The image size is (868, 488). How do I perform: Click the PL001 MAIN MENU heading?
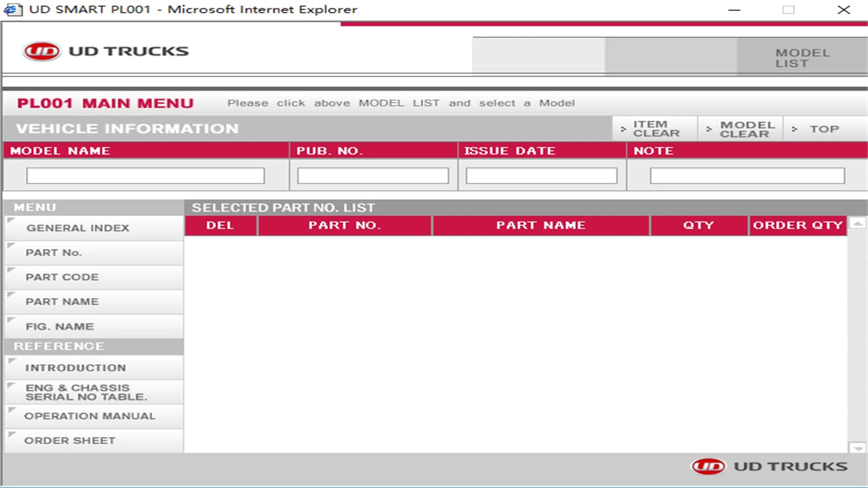pos(105,103)
